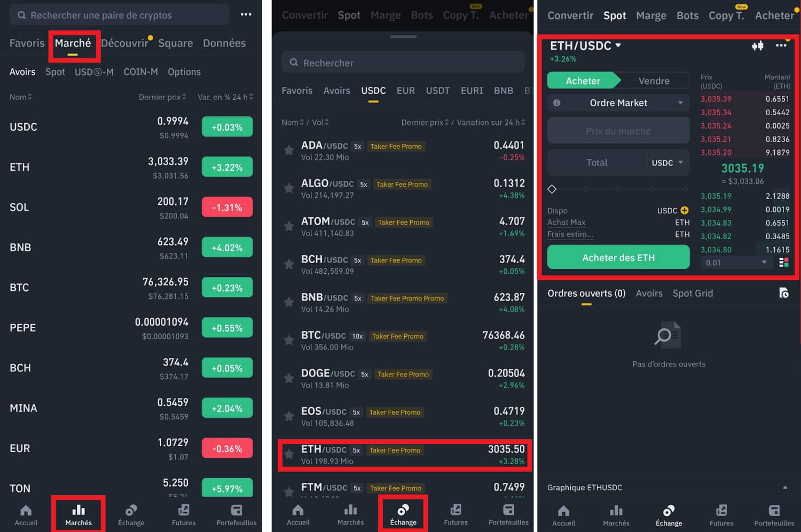Open the more options menu beside the chart icon
801x532 pixels.
781,46
